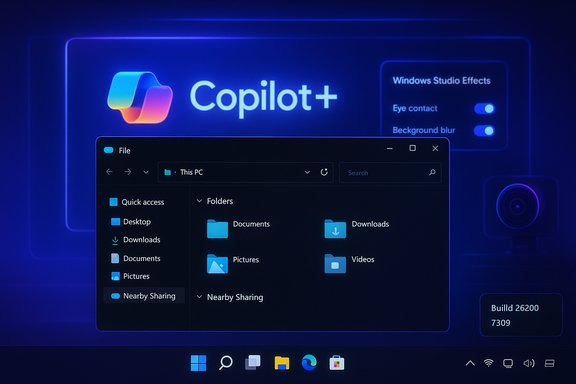Click the display tray icon
The width and height of the screenshot is (576, 384).
coord(508,363)
